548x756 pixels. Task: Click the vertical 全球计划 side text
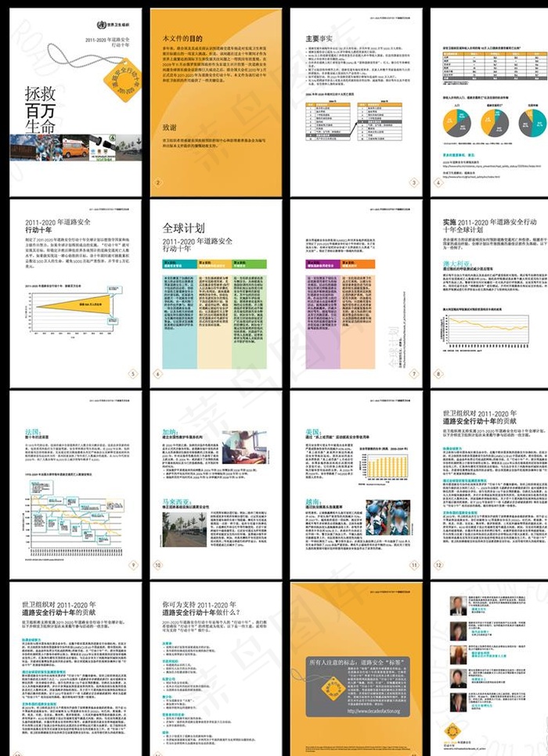(x=394, y=346)
